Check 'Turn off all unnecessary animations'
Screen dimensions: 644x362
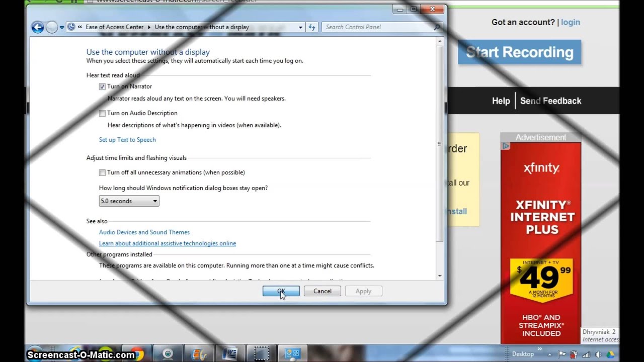pos(102,172)
